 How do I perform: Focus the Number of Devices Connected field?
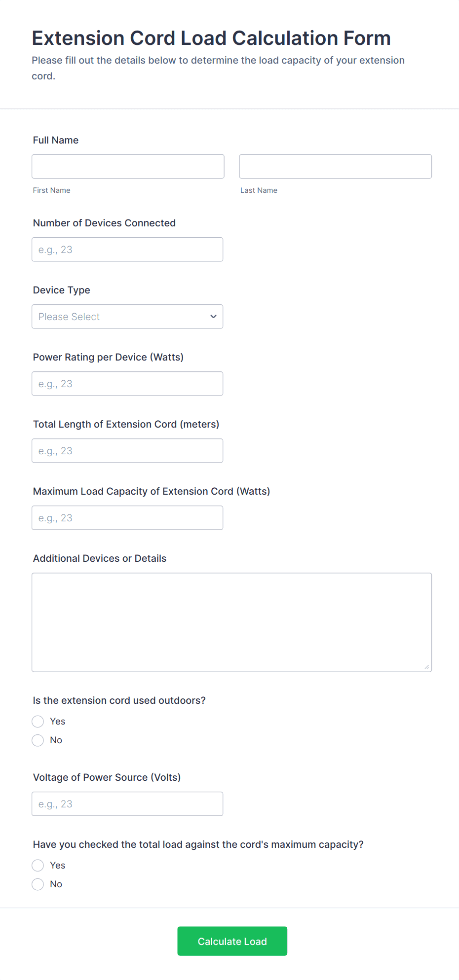coord(127,250)
